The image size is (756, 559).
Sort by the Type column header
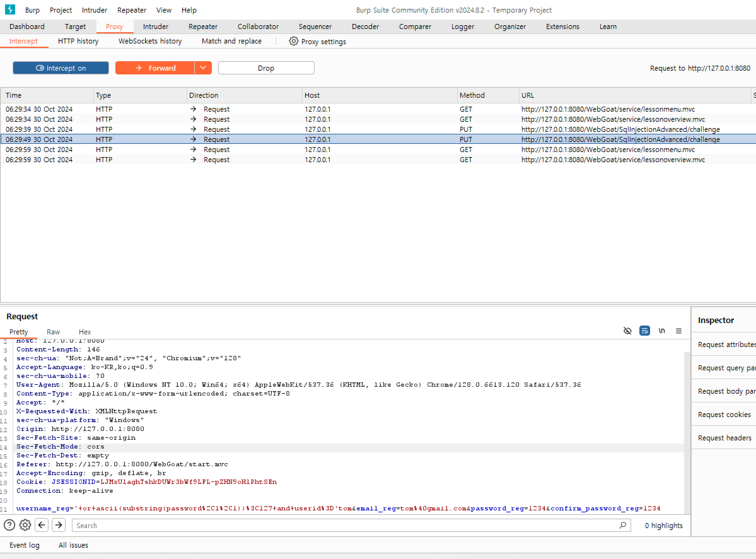click(x=140, y=95)
